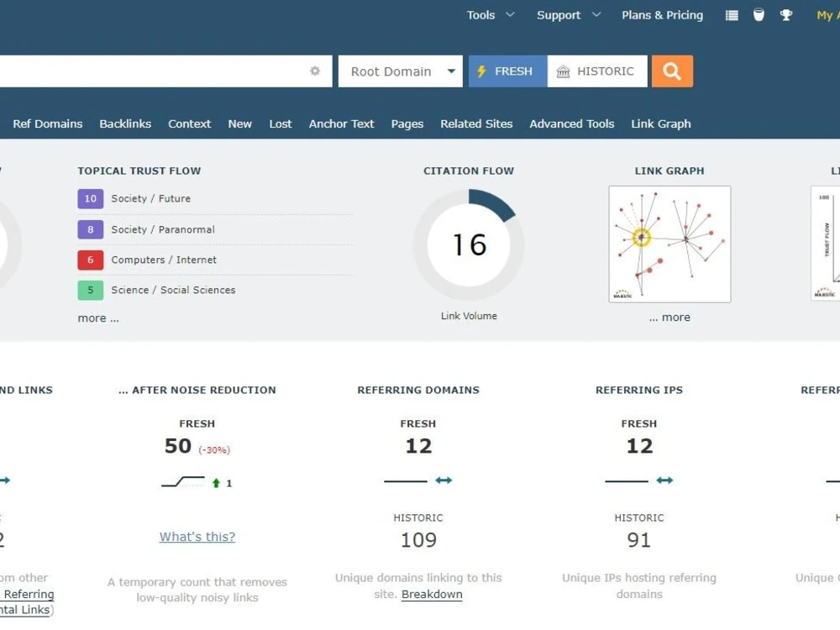Screen dimensions: 840x630
Task: Switch to the Context tab
Action: click(x=190, y=123)
